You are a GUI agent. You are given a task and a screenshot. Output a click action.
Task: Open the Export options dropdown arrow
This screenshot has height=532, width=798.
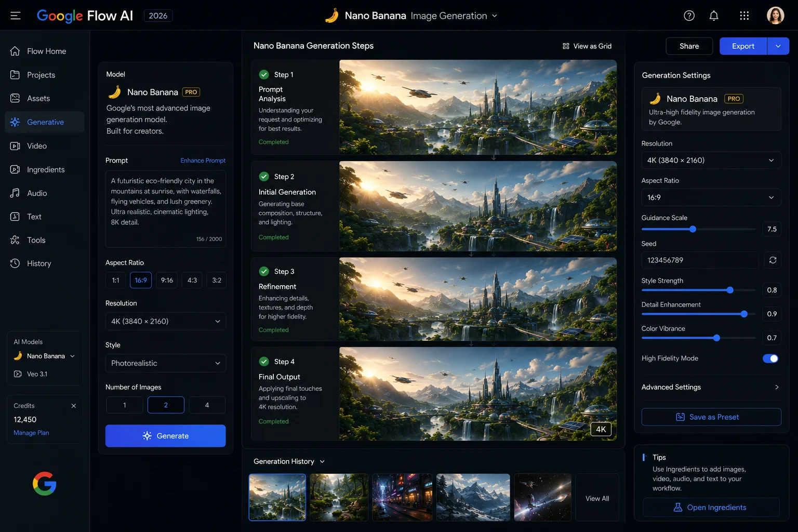click(x=778, y=46)
